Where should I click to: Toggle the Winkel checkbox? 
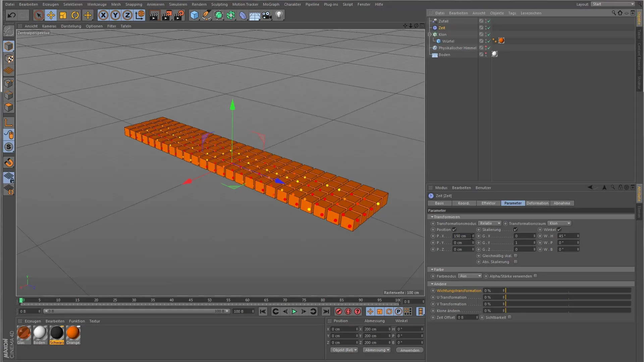(x=559, y=230)
